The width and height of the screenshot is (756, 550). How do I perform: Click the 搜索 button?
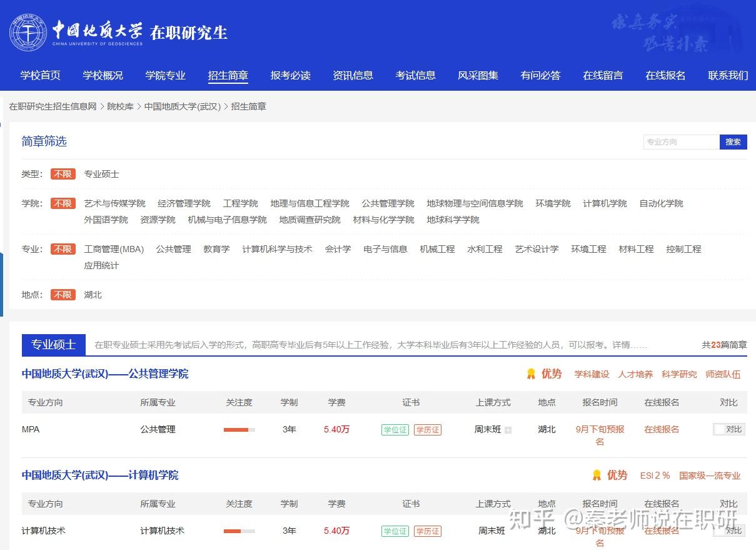tap(733, 142)
